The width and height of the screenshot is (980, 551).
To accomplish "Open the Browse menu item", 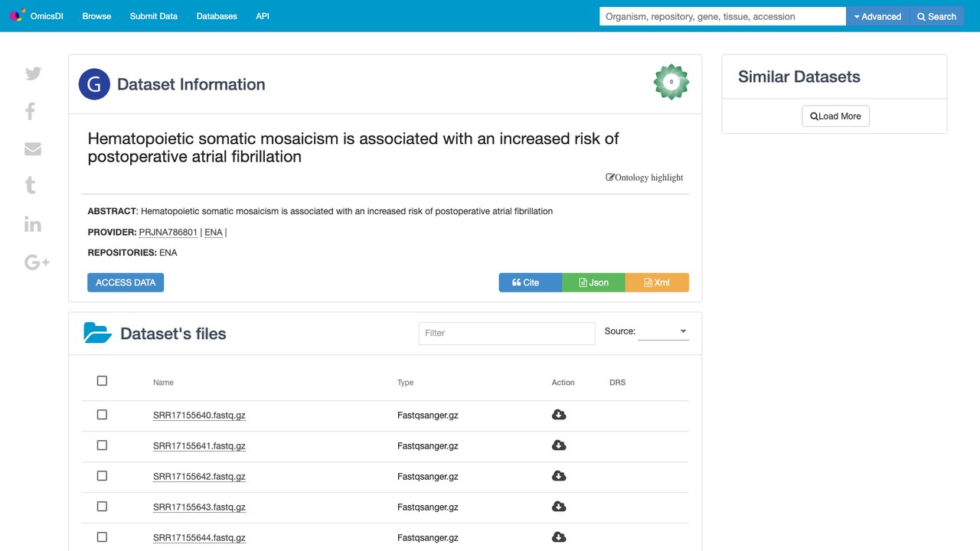I will pos(96,16).
